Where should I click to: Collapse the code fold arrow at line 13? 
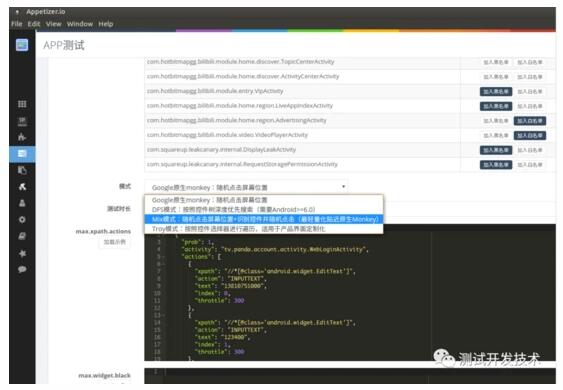coord(164,315)
